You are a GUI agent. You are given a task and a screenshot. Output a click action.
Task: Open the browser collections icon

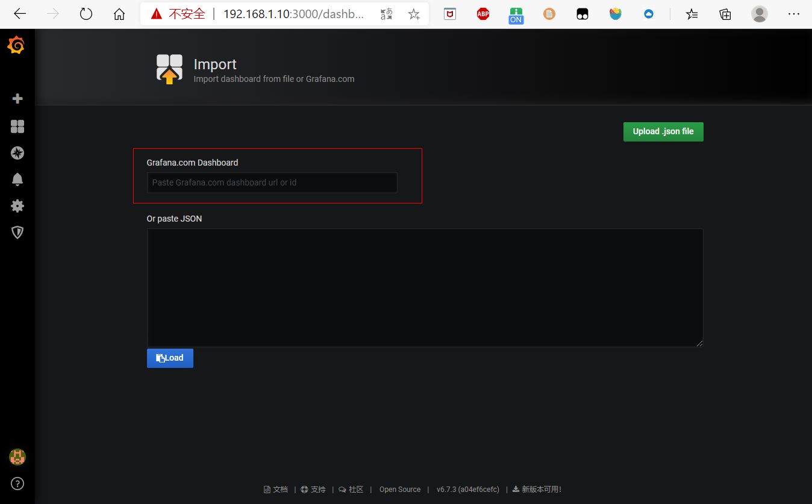point(725,14)
